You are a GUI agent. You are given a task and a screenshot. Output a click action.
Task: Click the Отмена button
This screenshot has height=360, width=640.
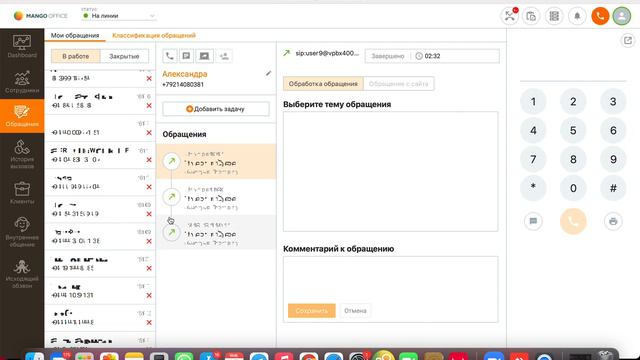click(x=355, y=311)
